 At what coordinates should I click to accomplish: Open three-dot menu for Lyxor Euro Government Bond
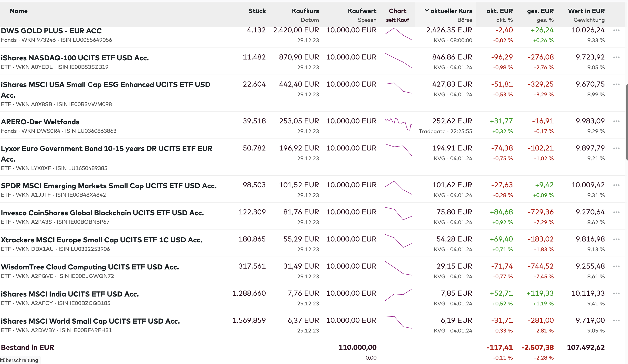coord(616,148)
